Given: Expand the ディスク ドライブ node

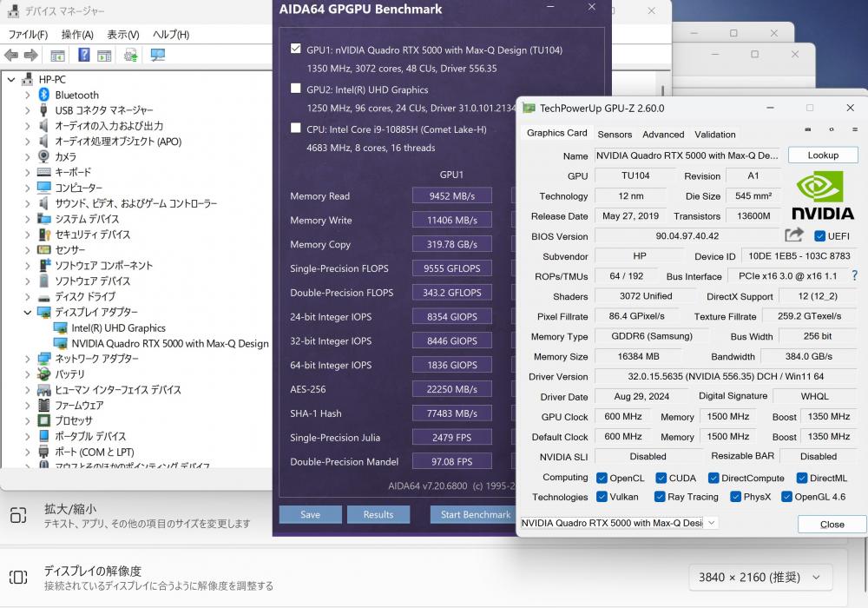Looking at the screenshot, I should click(27, 296).
